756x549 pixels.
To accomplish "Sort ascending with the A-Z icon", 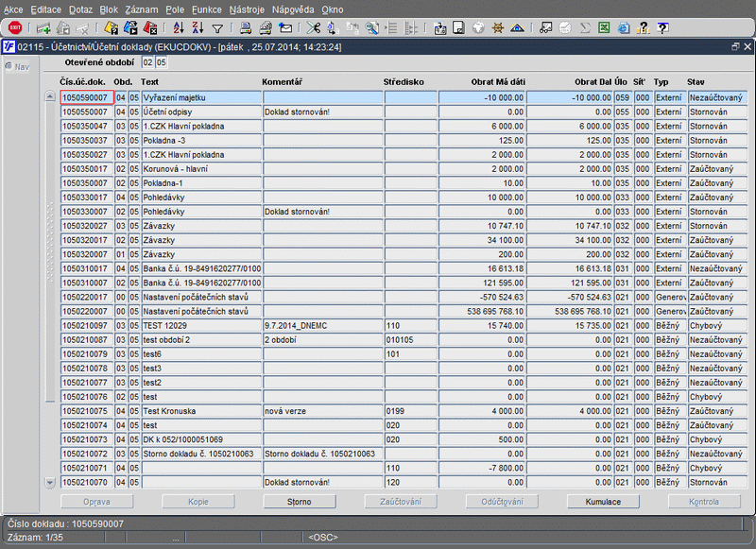I will pos(178,28).
